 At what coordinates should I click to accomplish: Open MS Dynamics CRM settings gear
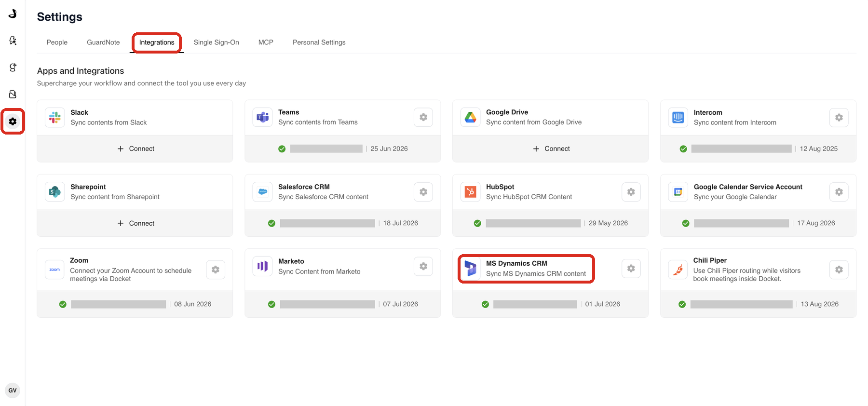(631, 269)
